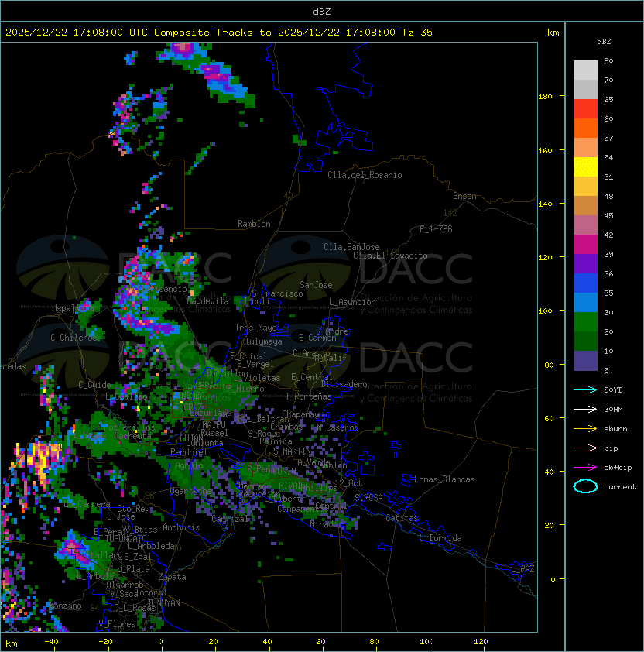644x652 pixels.
Task: Click the '180' km mark on vertical axis
Action: pos(545,97)
